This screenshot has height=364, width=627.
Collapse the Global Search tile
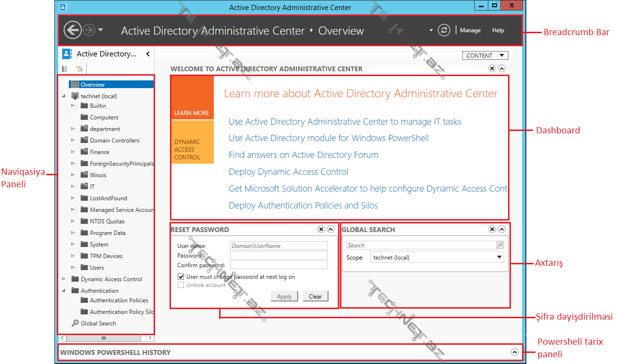click(x=502, y=229)
